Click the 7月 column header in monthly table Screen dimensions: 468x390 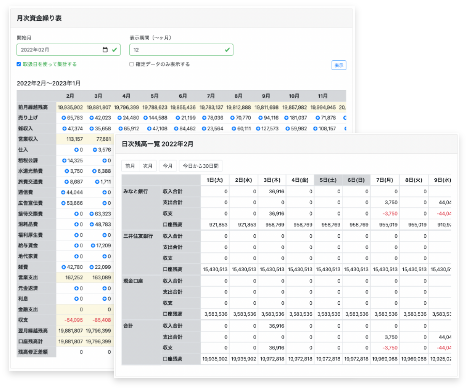pyautogui.click(x=211, y=96)
